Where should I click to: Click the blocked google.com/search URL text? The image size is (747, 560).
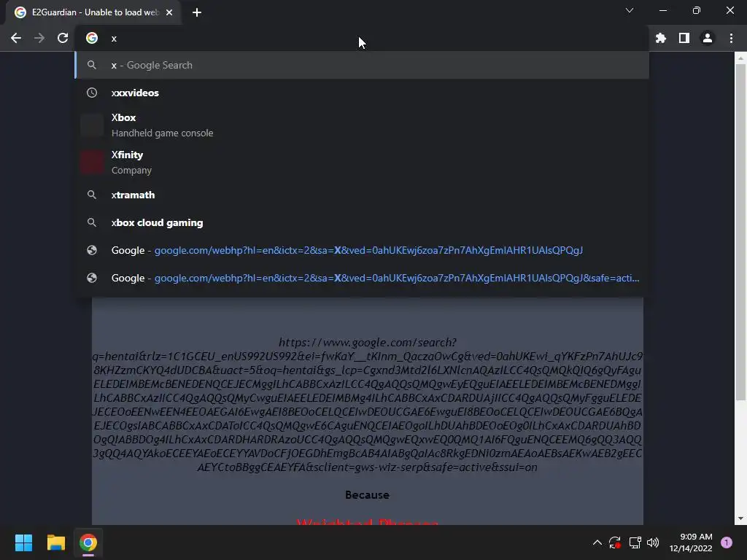click(368, 405)
